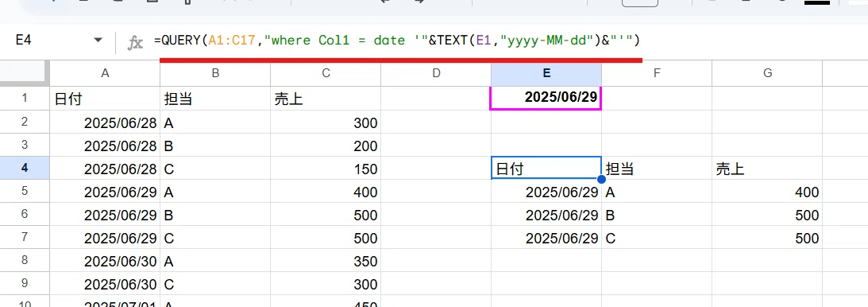Select highlighted row 4 header
This screenshot has width=868, height=307.
pyautogui.click(x=25, y=168)
